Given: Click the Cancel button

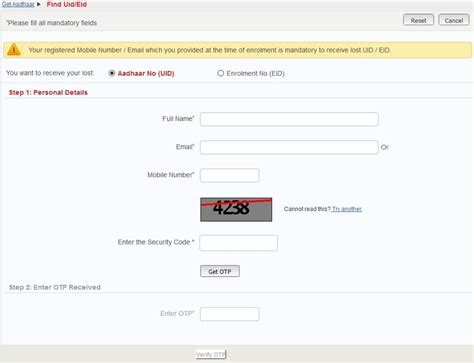Looking at the screenshot, I should [454, 20].
